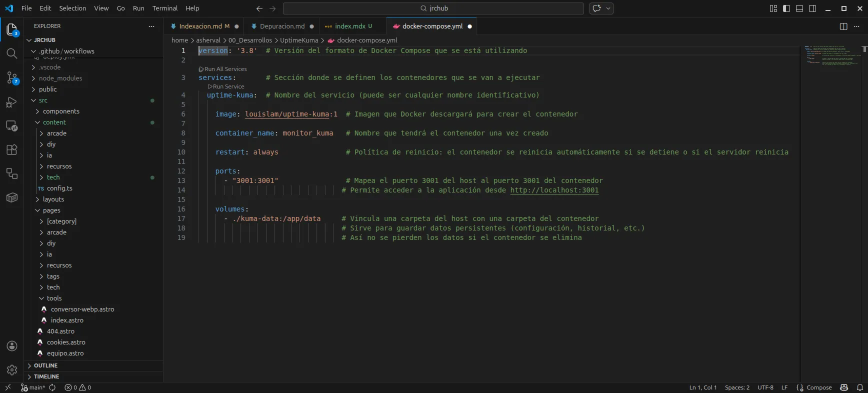The width and height of the screenshot is (868, 393).
Task: Click louislam/uptime-kuma image link
Action: point(287,114)
